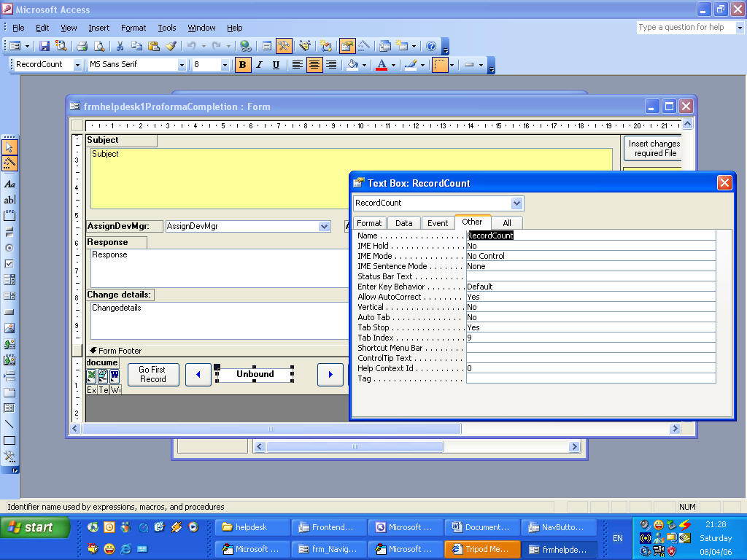Screen dimensions: 747x560
Task: Open Print Preview from the toolbar
Action: click(99, 46)
